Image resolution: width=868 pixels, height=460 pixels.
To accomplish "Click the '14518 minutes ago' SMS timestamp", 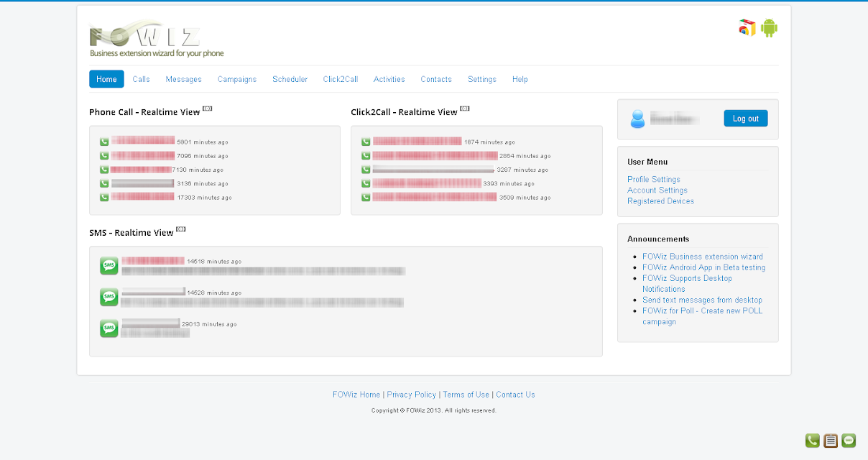I will point(214,262).
